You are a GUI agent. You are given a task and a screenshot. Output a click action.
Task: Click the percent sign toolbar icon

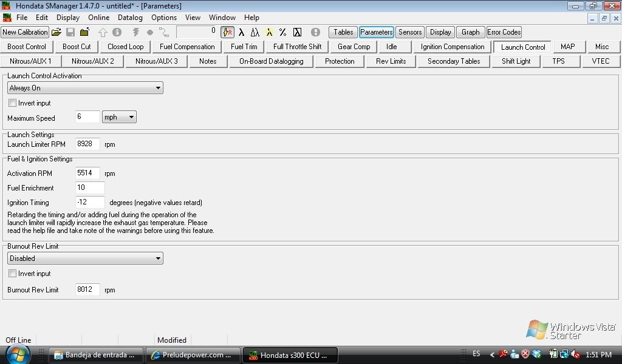click(282, 32)
